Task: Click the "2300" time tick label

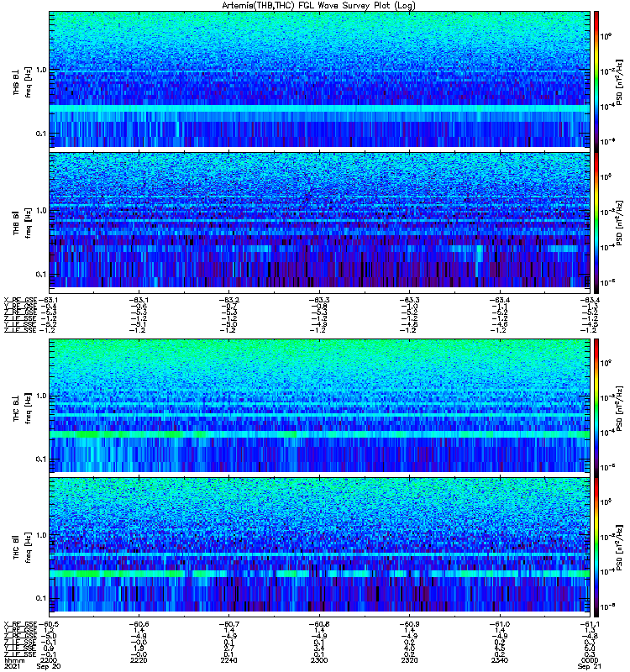Action: [x=319, y=660]
